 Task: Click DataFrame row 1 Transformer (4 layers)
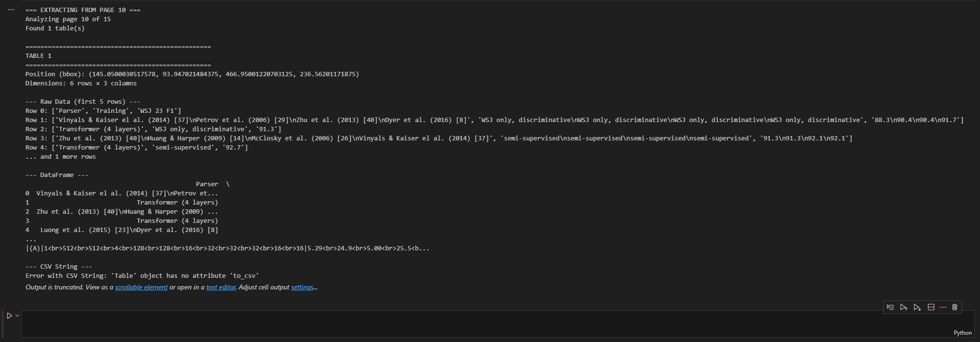[122, 202]
